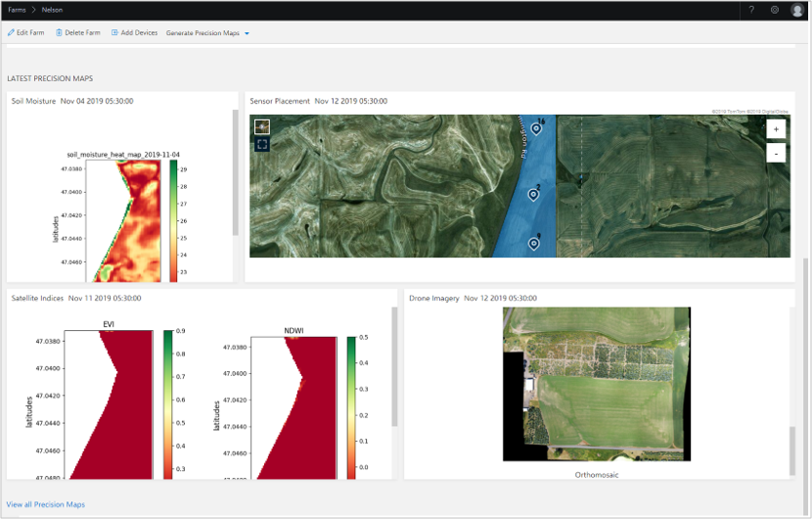Click the Nov 04 2019 05:30:00 timestamp
The image size is (812, 519).
point(97,101)
